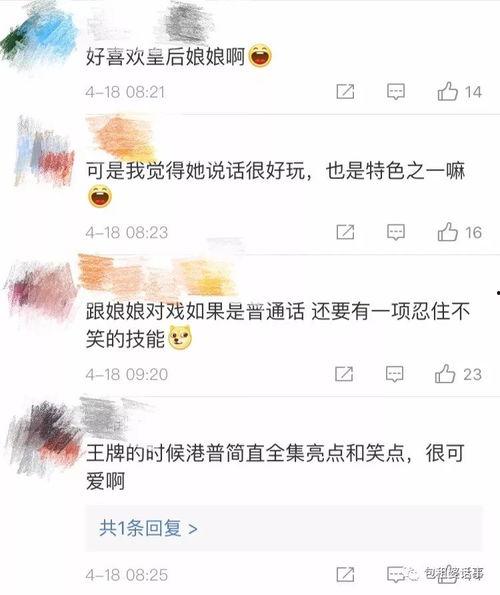Reply to the 08:25 comment
Image resolution: width=500 pixels, height=595 pixels.
pos(396,574)
